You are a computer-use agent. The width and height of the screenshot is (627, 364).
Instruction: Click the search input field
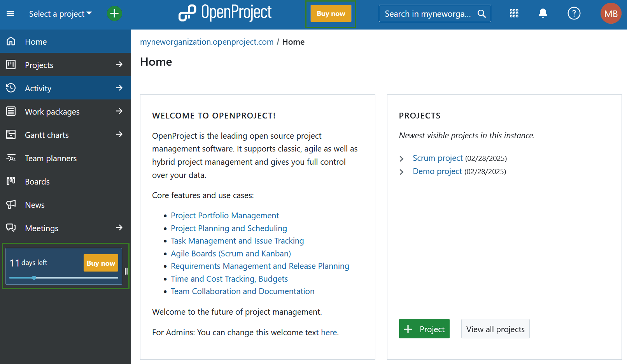(428, 13)
